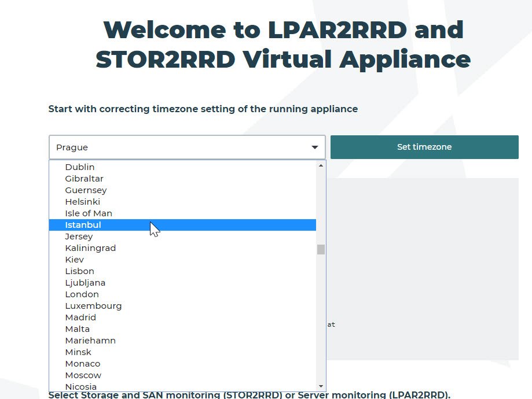Select Kiev from the list
The image size is (532, 399).
[x=75, y=260]
